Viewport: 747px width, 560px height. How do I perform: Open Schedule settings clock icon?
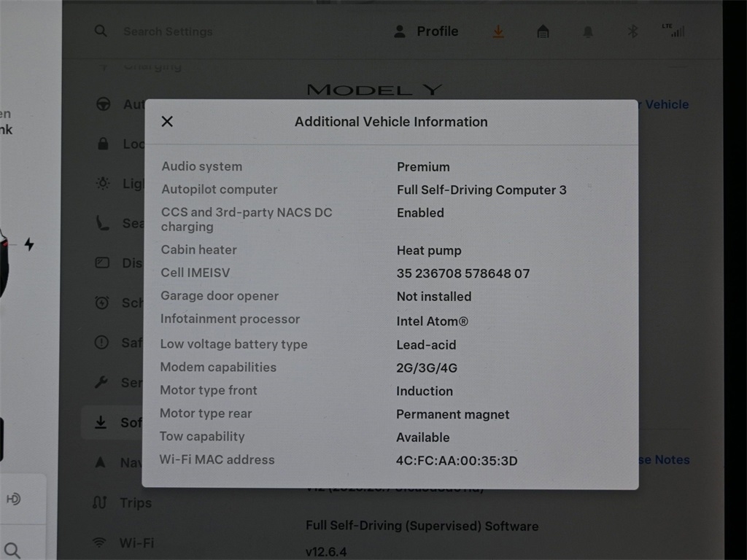pyautogui.click(x=102, y=303)
